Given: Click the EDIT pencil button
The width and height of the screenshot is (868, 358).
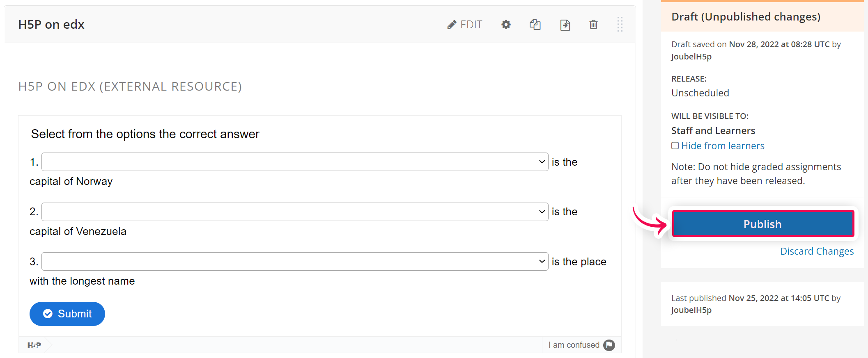Looking at the screenshot, I should pos(465,25).
